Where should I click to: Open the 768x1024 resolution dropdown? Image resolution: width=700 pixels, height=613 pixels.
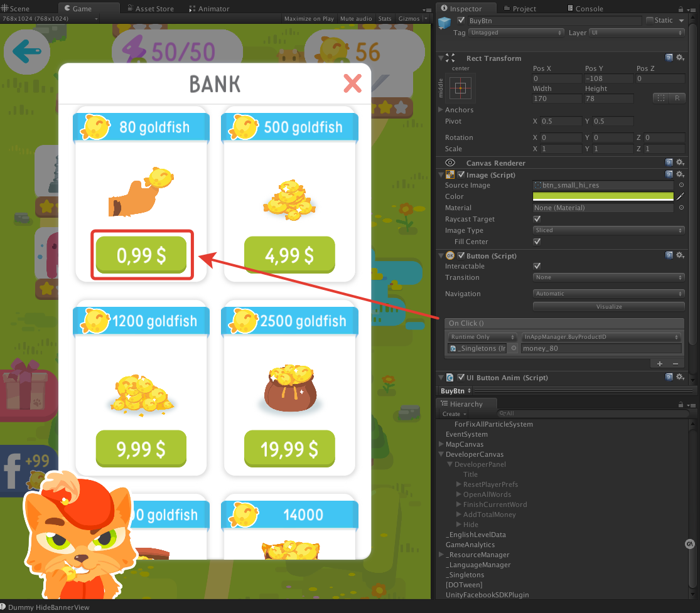point(50,19)
